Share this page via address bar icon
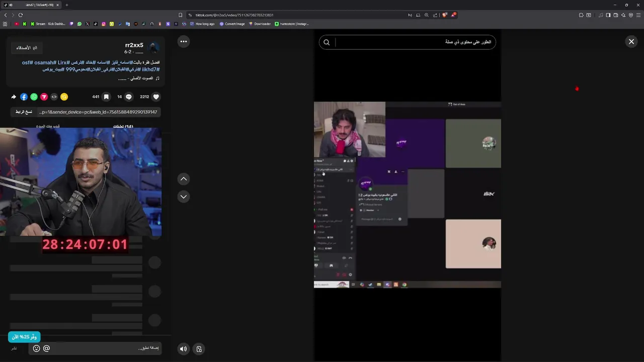This screenshot has height=362, width=644. click(x=435, y=15)
